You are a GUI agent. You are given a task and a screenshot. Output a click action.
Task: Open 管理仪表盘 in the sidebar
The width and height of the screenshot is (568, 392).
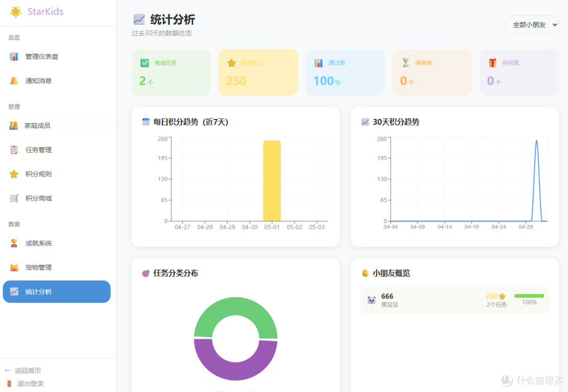[x=56, y=56]
